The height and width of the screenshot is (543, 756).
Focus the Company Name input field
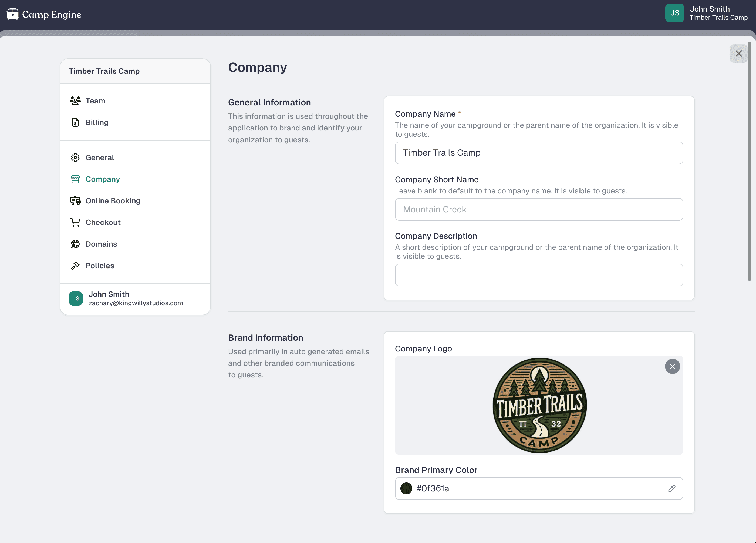tap(539, 153)
